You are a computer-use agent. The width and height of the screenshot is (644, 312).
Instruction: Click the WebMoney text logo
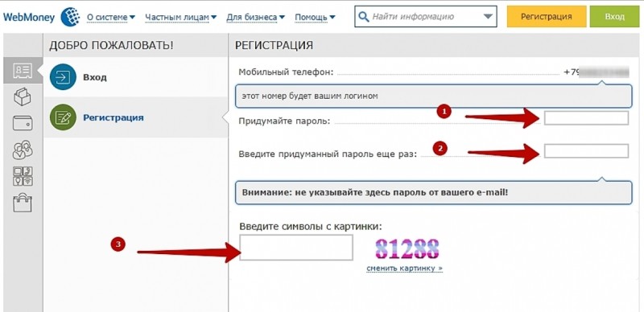click(x=29, y=17)
